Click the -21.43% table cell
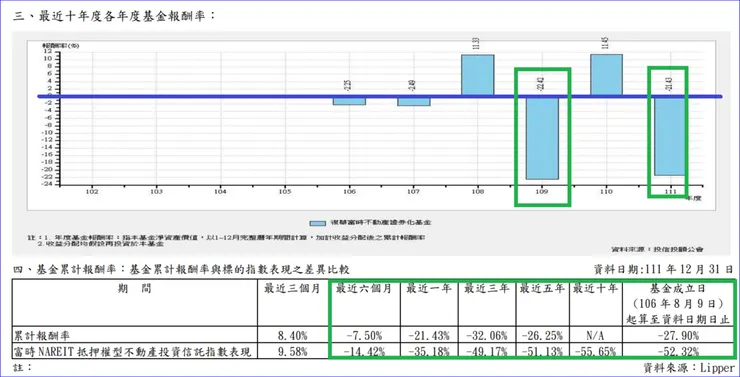 429,336
